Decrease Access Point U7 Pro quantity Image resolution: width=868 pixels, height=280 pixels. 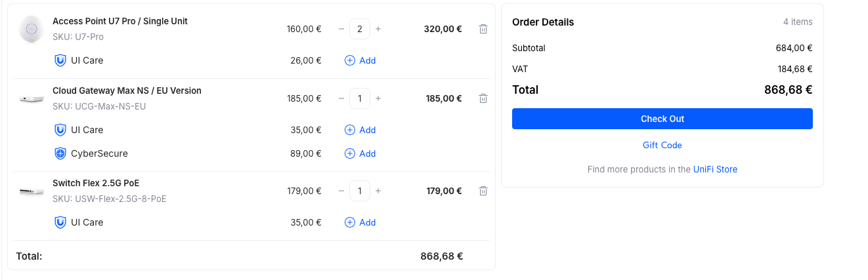(341, 29)
